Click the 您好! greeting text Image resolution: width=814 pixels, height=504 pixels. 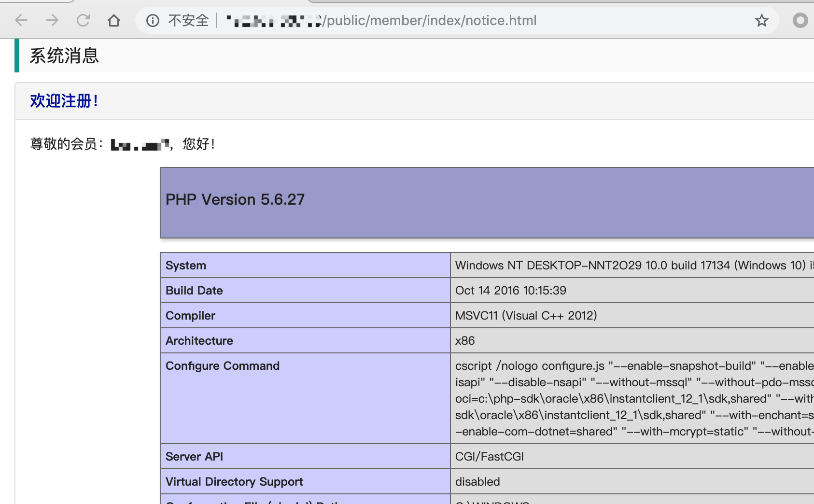pyautogui.click(x=199, y=144)
